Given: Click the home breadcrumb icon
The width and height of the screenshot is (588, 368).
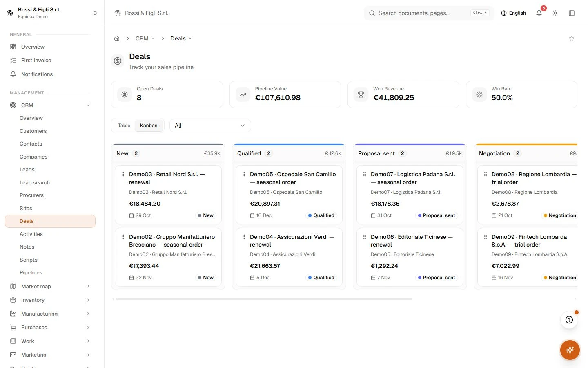Looking at the screenshot, I should (117, 38).
